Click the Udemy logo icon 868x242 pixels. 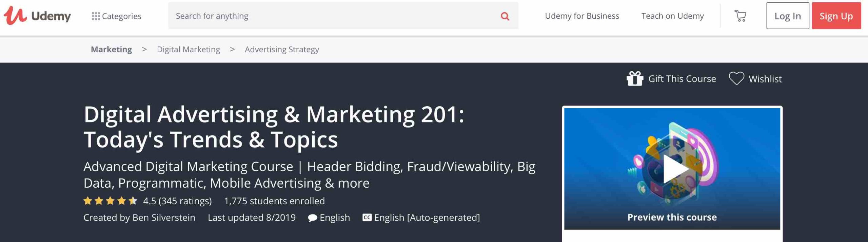point(15,16)
